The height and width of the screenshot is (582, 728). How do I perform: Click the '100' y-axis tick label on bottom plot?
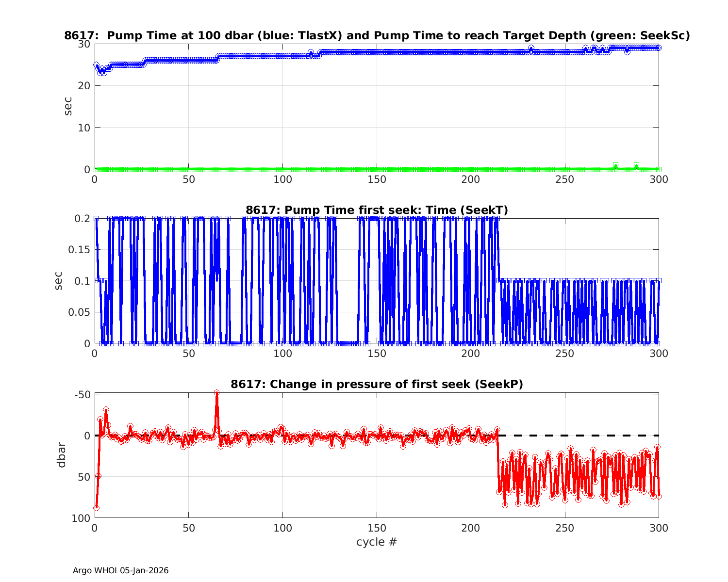coord(82,518)
